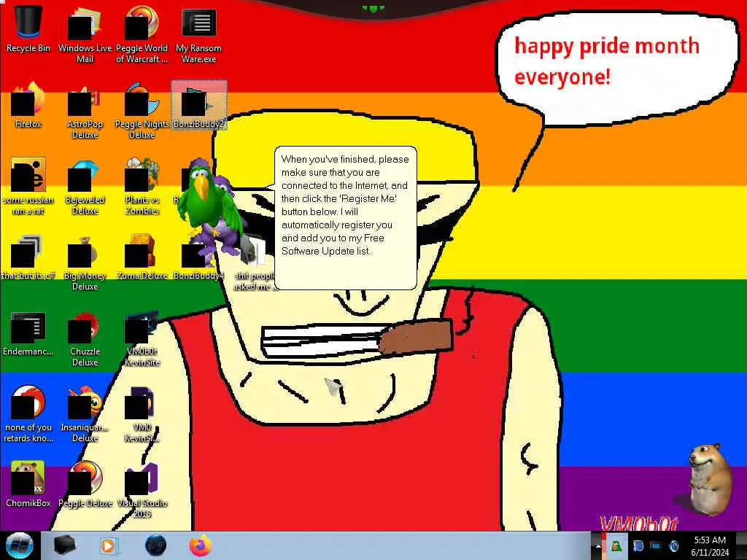This screenshot has height=560, width=747.
Task: Open Chuzzle Deluxe desktop icon
Action: [x=85, y=338]
